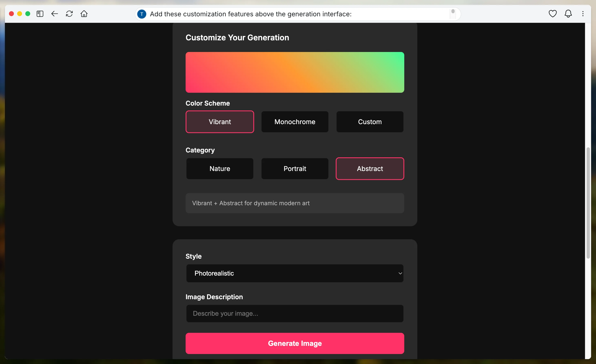Open the three-dot browser menu
596x364 pixels.
click(583, 14)
